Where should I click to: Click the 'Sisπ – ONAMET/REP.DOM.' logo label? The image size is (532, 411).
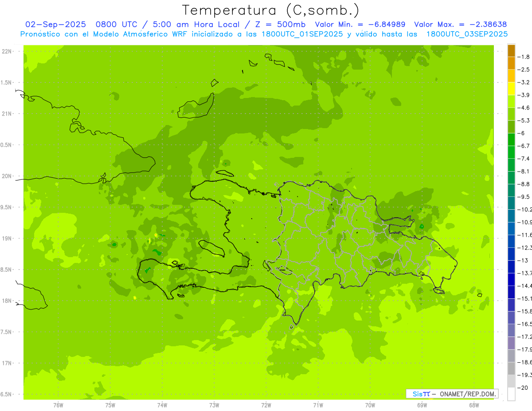click(x=452, y=394)
